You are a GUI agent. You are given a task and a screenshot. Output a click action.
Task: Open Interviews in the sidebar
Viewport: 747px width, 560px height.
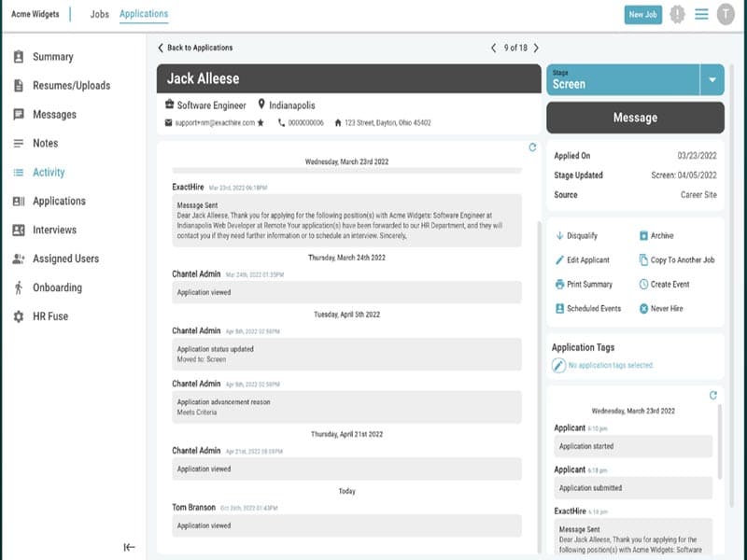coord(54,230)
